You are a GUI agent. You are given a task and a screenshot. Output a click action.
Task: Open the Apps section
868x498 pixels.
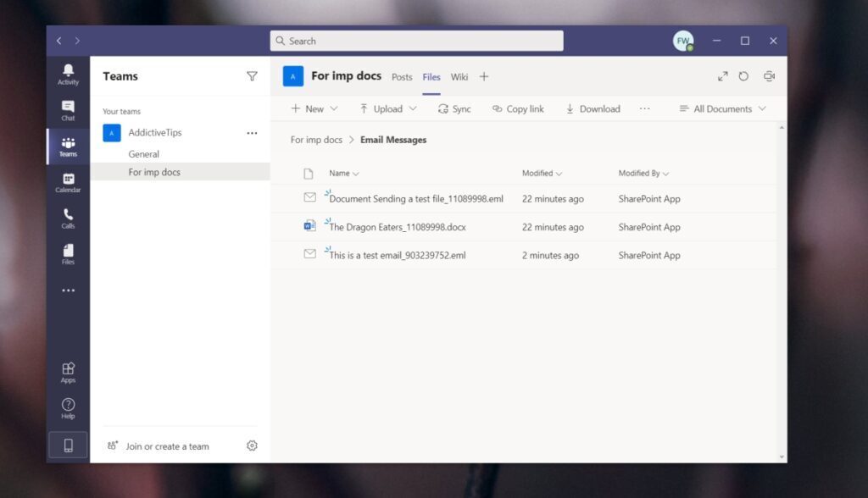68,373
